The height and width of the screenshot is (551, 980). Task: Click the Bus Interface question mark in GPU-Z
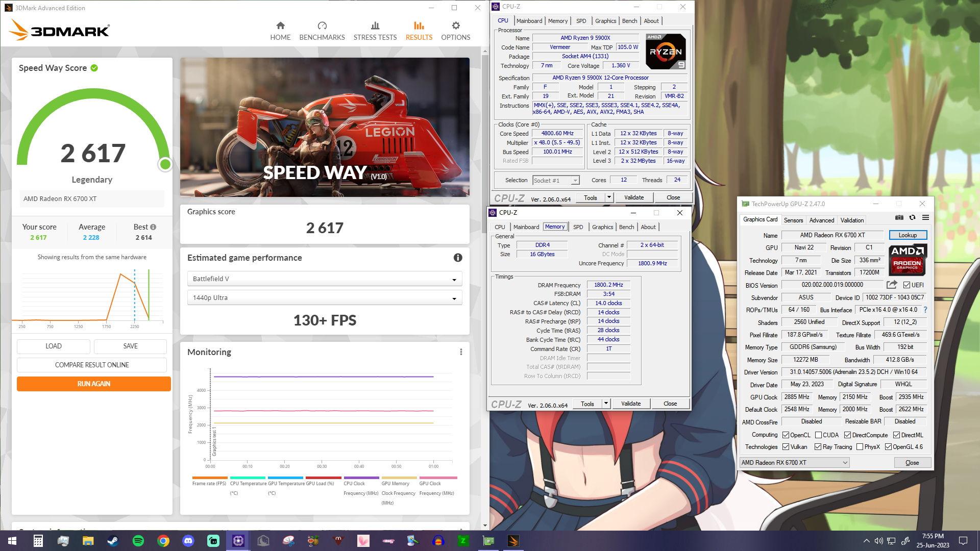pos(925,310)
